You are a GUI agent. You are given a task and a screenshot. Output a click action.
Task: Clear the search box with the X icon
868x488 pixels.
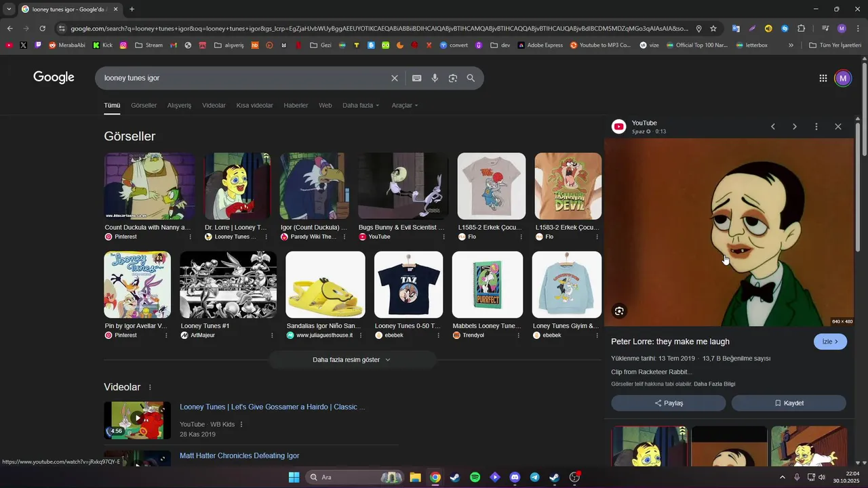coord(395,78)
